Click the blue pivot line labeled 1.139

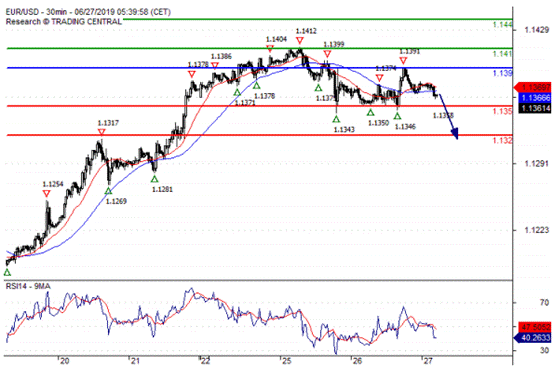tap(260, 68)
